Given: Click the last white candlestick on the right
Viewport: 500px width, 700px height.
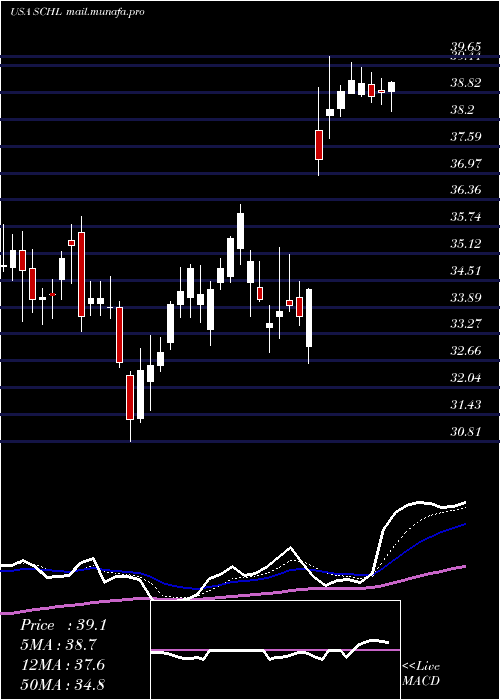Looking at the screenshot, I should pyautogui.click(x=392, y=87).
